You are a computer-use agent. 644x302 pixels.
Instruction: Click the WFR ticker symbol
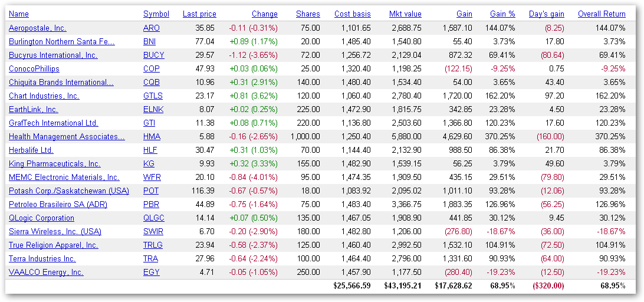click(x=152, y=177)
